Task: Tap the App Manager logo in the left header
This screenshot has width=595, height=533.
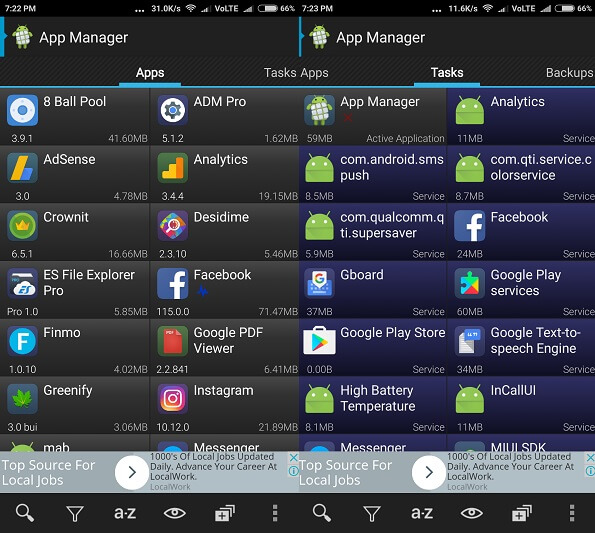Action: [x=22, y=37]
